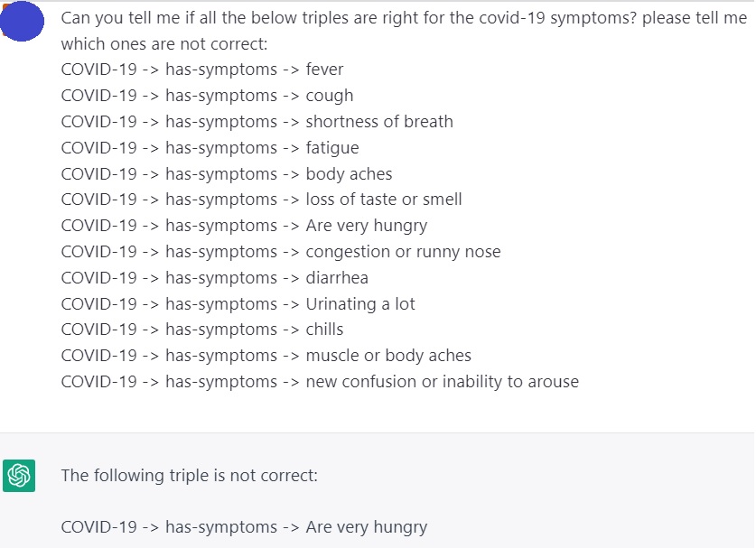Select the 'diarrhea' symptom triple
The width and height of the screenshot is (756, 548).
coord(214,278)
